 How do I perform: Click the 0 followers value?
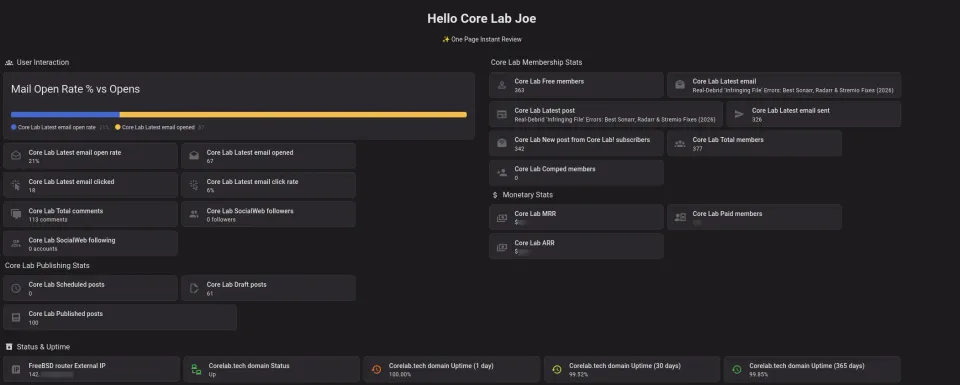[x=221, y=219]
